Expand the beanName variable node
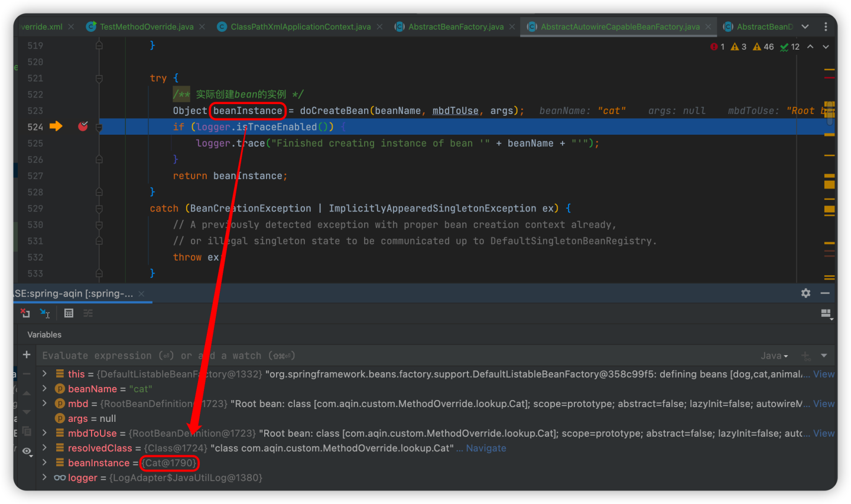 [x=44, y=389]
